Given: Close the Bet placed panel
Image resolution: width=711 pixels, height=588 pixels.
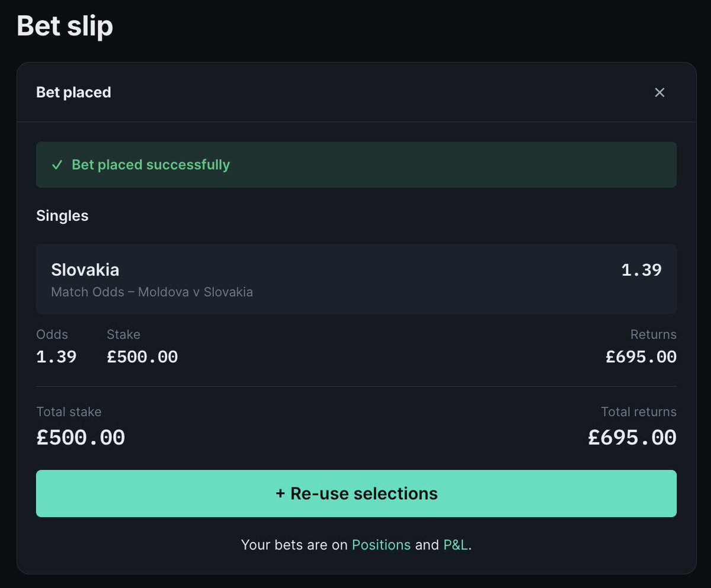Looking at the screenshot, I should tap(659, 92).
